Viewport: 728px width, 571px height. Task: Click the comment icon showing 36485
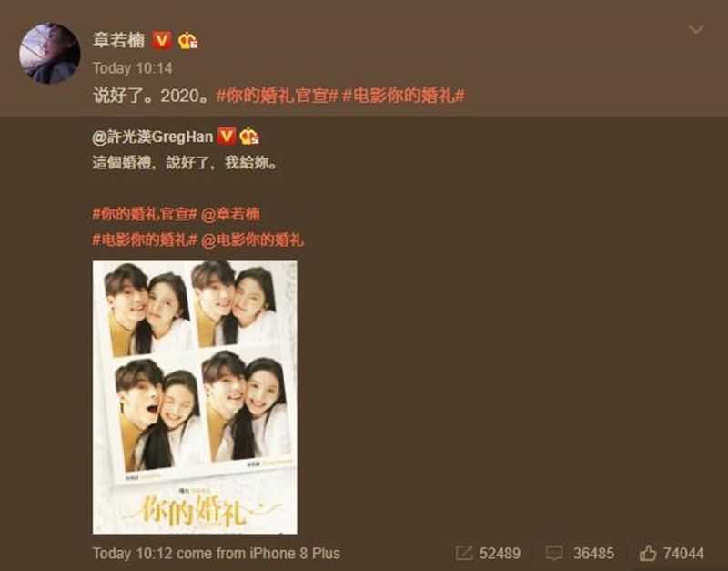(x=554, y=554)
